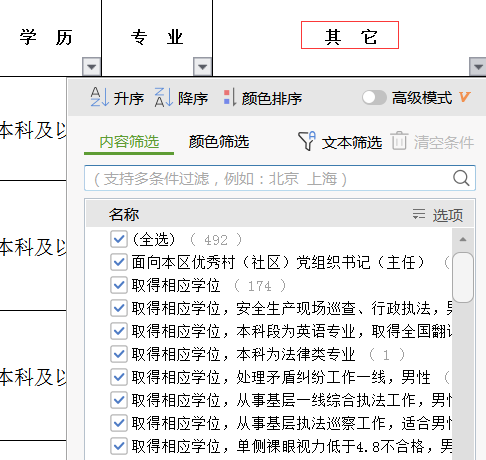Switch to the 颜色筛选 tab

(x=219, y=142)
